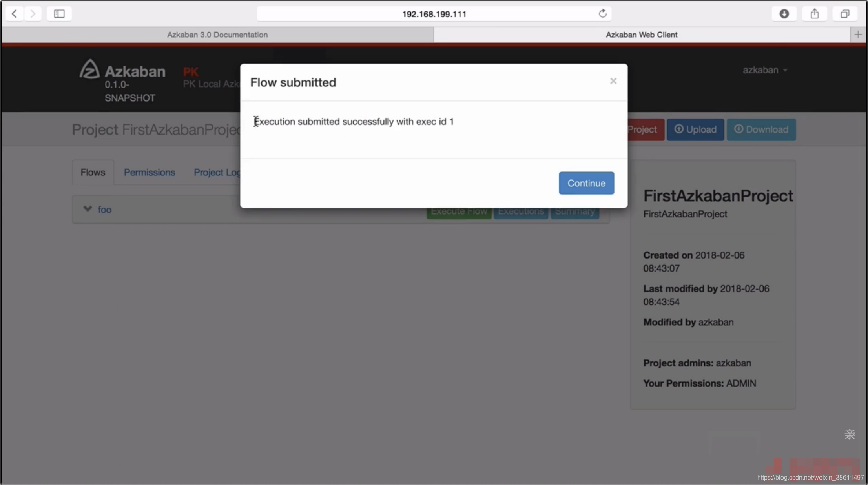Select the Permissions tab
This screenshot has width=868, height=485.
coord(149,172)
